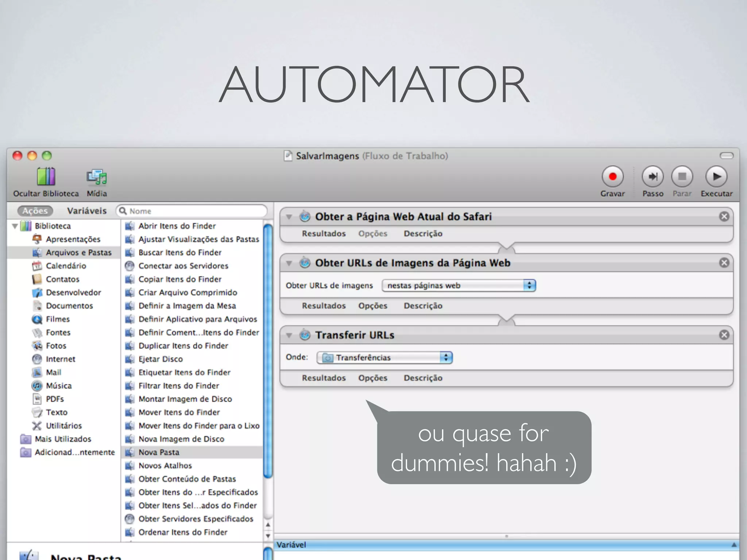Show Opções of Transferir URLs action
This screenshot has width=747, height=560.
point(372,378)
